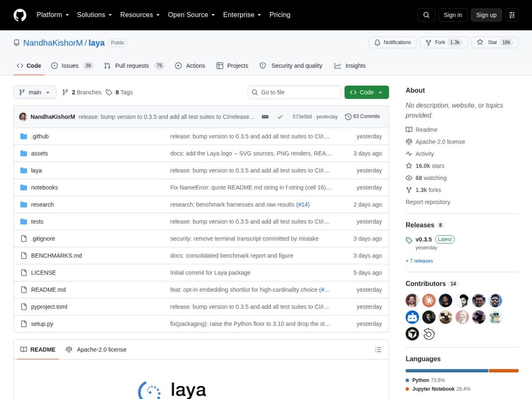Open the main branch selector dropdown
The height and width of the screenshot is (399, 532).
[x=35, y=92]
